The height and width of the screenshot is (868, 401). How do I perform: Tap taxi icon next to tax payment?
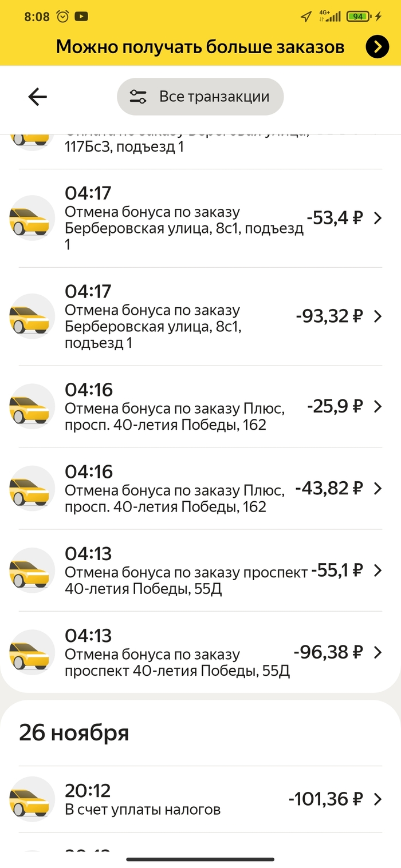(32, 799)
